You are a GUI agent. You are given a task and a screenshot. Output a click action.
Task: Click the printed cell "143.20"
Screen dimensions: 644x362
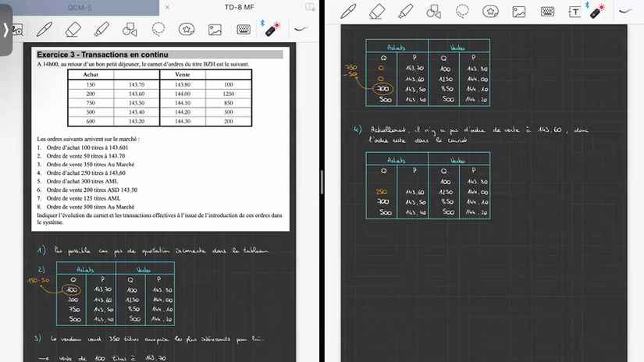(x=137, y=122)
